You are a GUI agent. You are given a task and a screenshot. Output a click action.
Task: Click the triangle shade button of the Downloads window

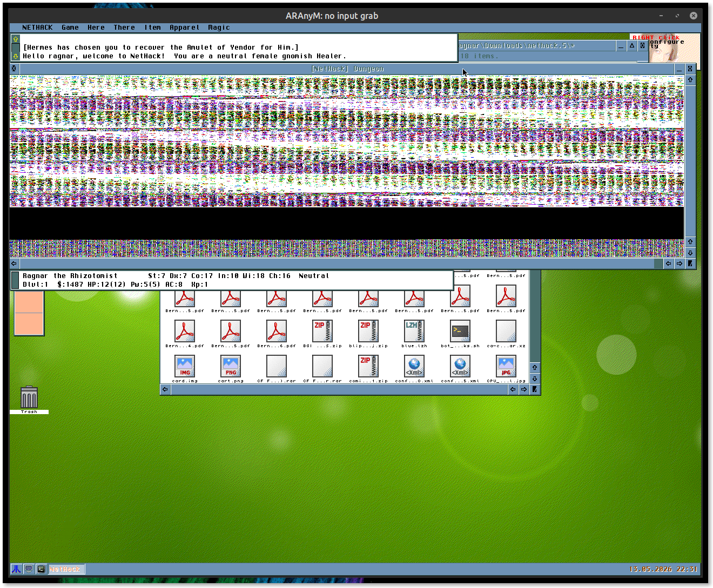coord(632,46)
